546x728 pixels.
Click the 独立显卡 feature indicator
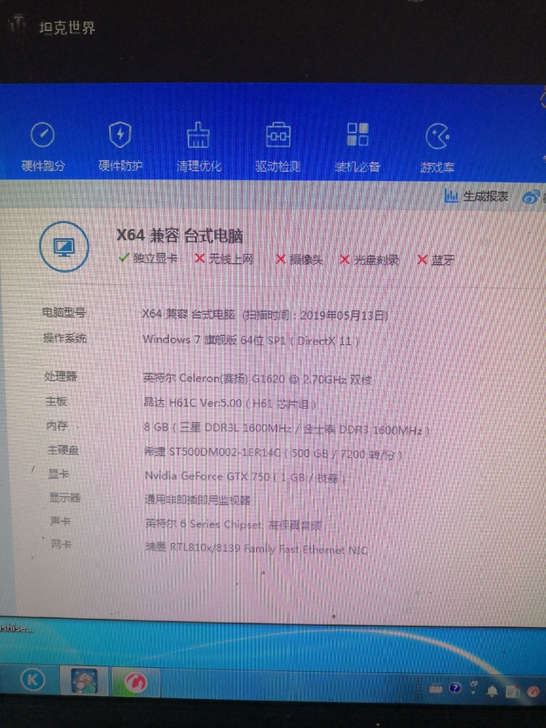[148, 258]
